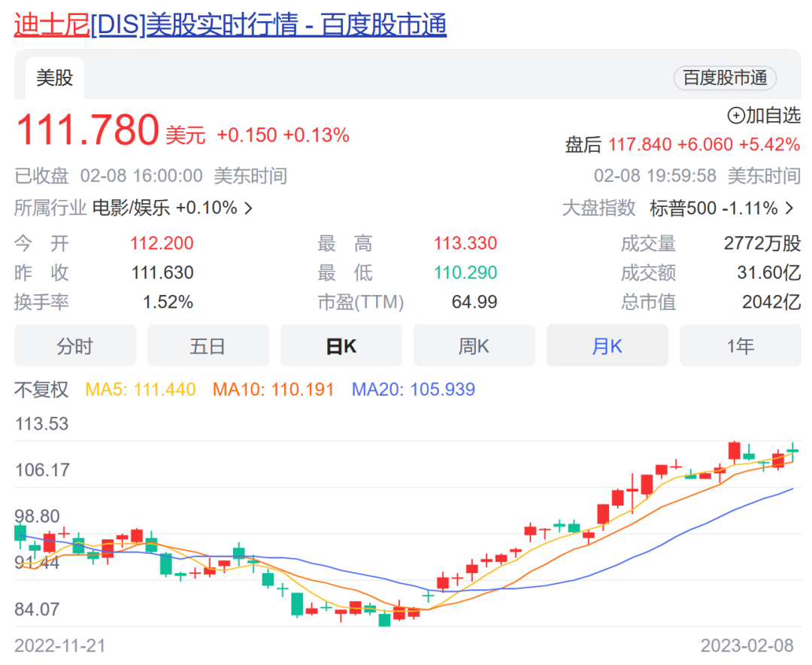Expand the 电影/娱乐 industry chevron
This screenshot has height=665, width=812.
click(249, 208)
